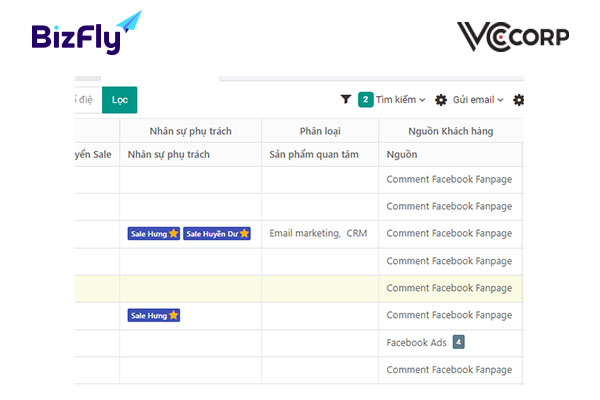Click the BizFly logo
This screenshot has height=400, width=600.
[86, 33]
